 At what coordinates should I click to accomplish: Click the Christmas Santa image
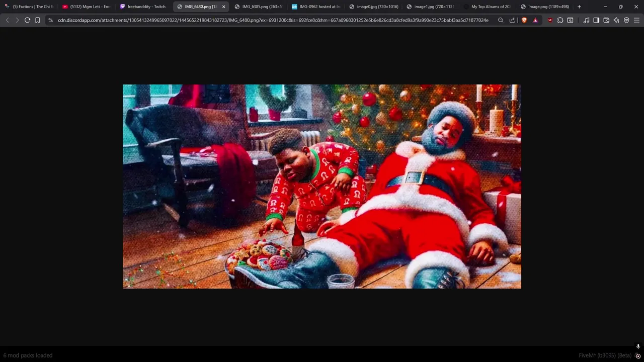322,187
